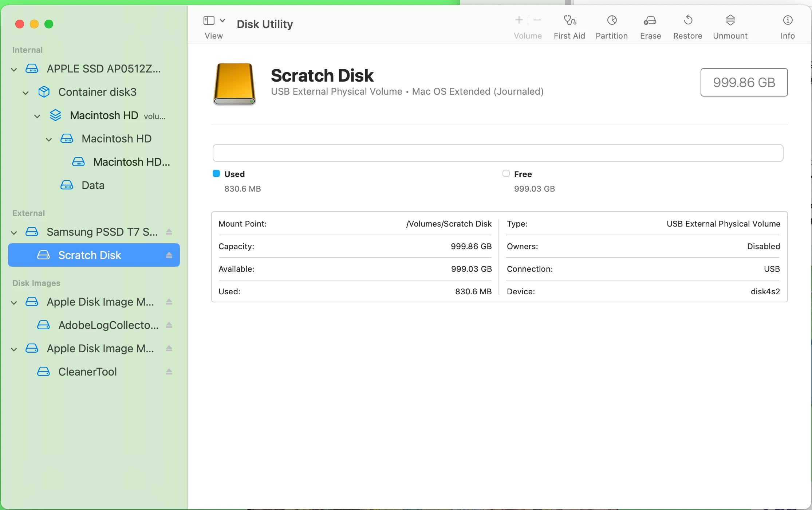Collapse the APPLE SSD disk tree
Screen dimensions: 812x510
coord(14,69)
